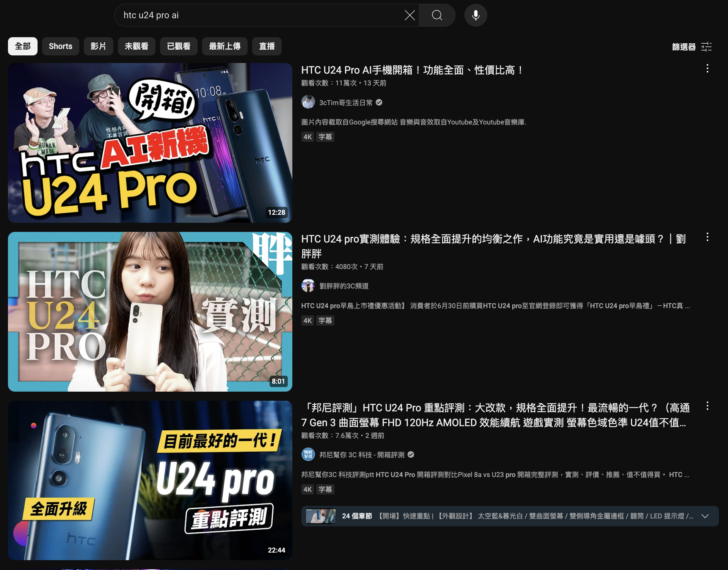Click the 24 個章節 chapters label

[x=357, y=516]
